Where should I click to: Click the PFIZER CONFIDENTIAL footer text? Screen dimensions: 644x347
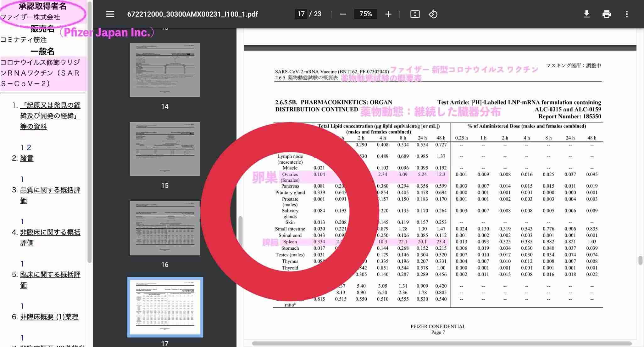coord(438,327)
